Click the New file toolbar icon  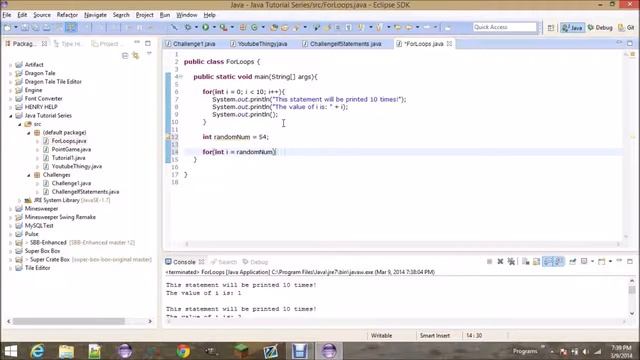click(7, 27)
